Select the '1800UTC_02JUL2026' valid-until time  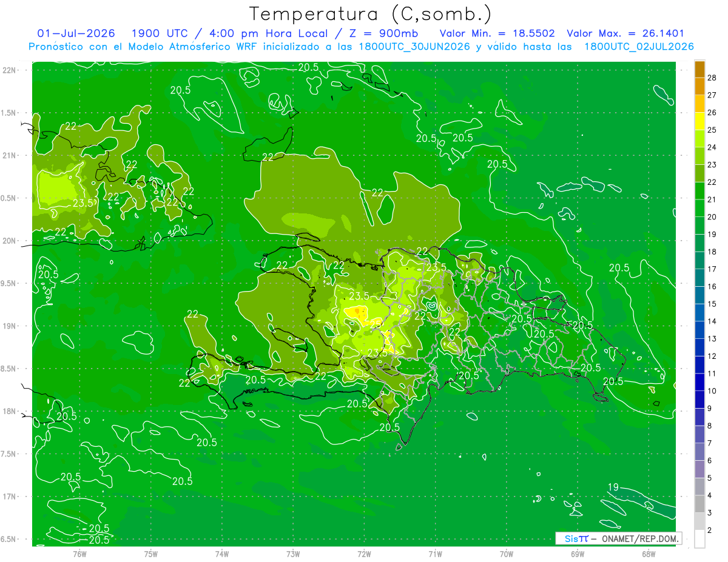(x=639, y=47)
